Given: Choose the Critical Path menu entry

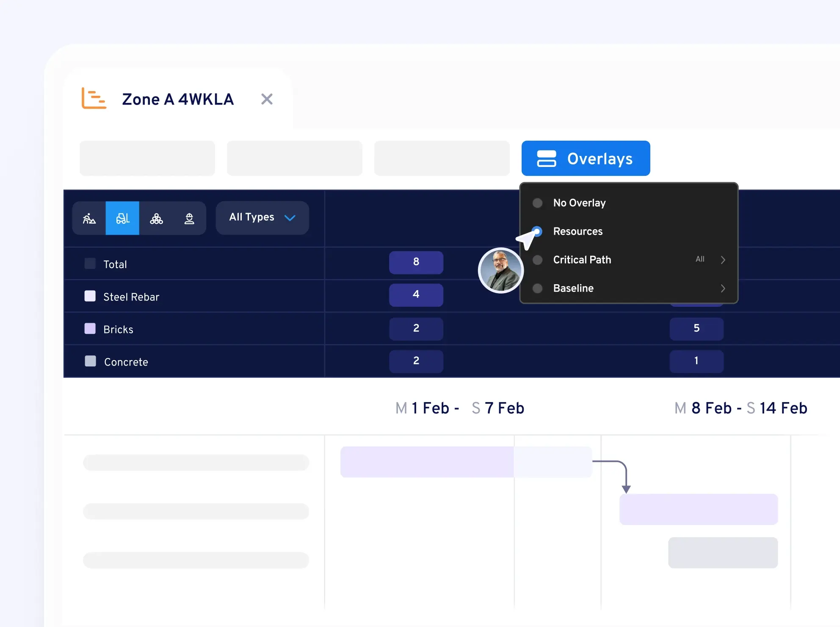Looking at the screenshot, I should pyautogui.click(x=629, y=260).
